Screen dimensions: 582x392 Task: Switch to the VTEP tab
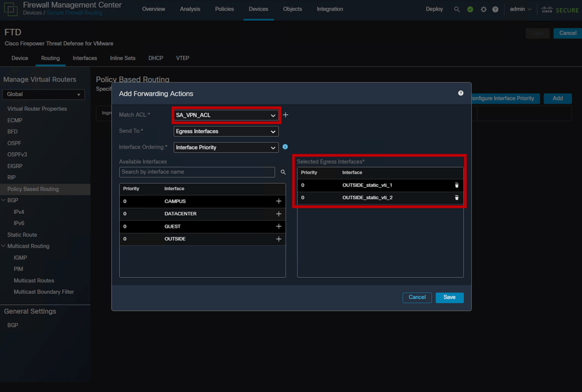pyautogui.click(x=183, y=58)
